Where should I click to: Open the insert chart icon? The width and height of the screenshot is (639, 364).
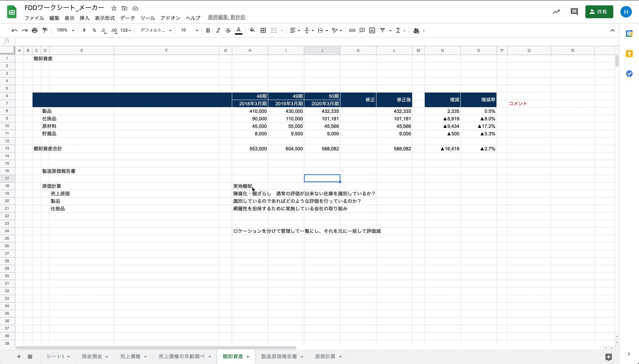click(x=372, y=30)
